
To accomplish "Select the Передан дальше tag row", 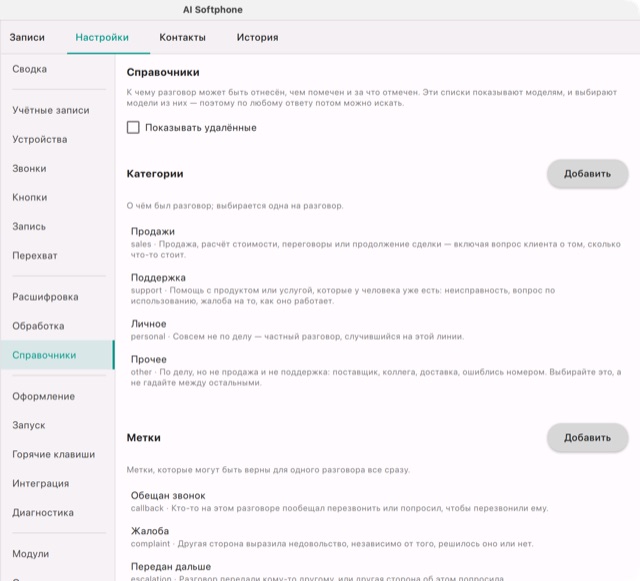I will [x=377, y=571].
